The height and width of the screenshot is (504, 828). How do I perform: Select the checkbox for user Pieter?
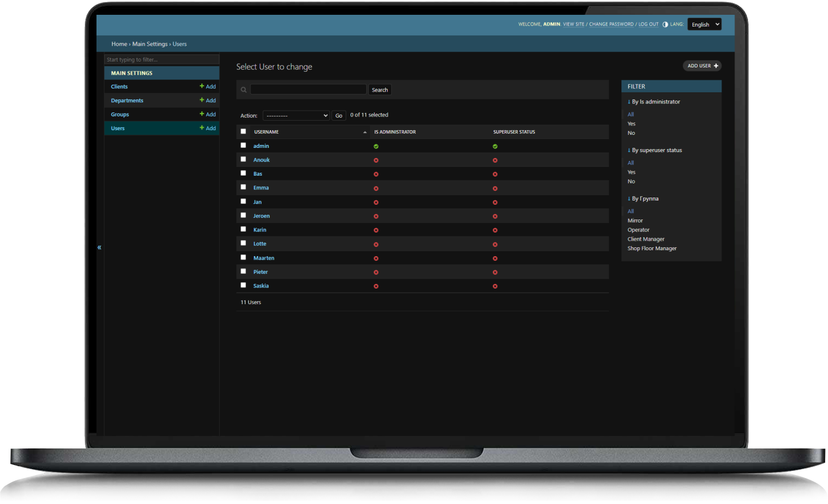(x=243, y=271)
